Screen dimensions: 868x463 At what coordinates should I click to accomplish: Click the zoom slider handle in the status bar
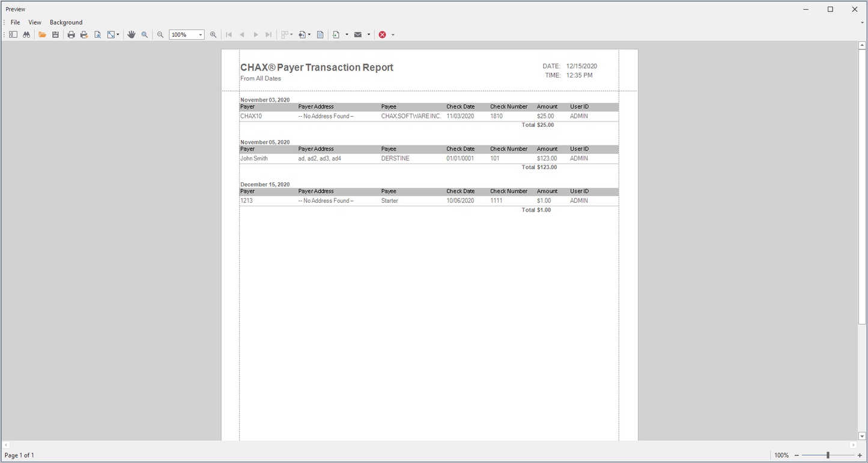[828, 455]
